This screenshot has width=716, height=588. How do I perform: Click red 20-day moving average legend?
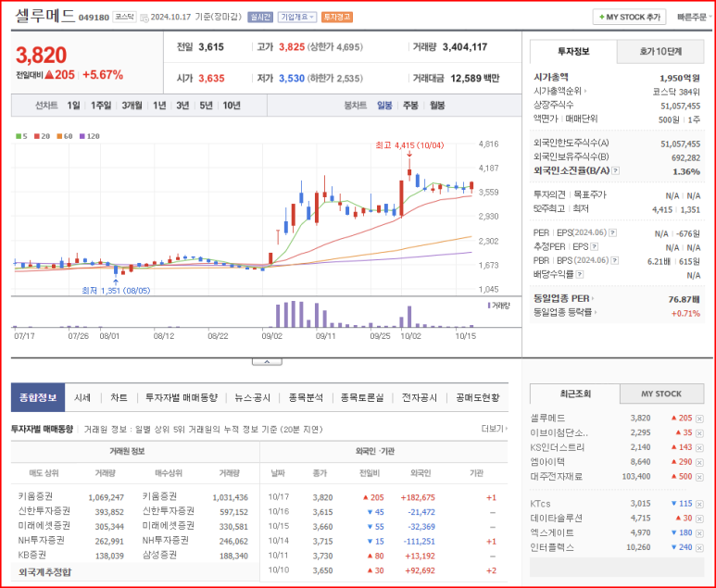pyautogui.click(x=42, y=136)
